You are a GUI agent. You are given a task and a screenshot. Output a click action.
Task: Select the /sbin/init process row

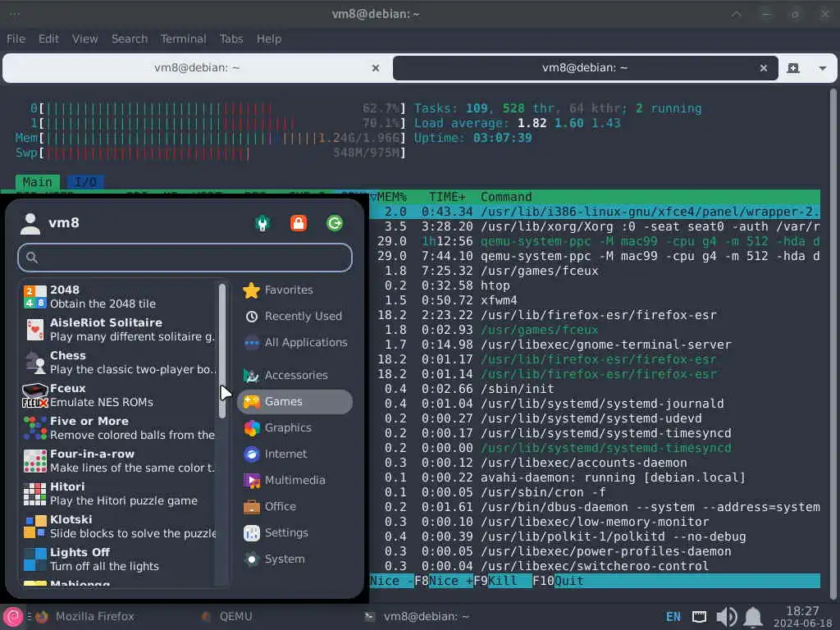[595, 389]
